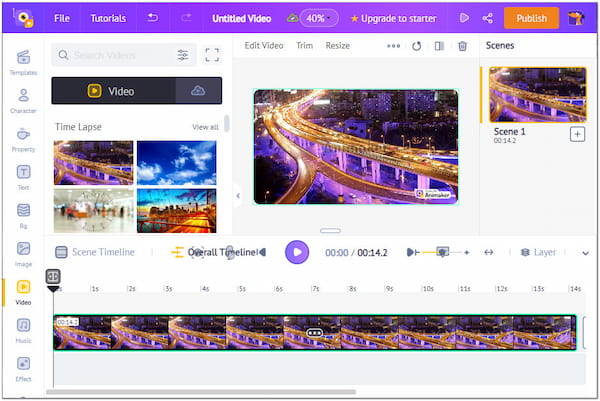Select the bridge skyline sunset thumbnail
The image size is (600, 401).
[176, 211]
